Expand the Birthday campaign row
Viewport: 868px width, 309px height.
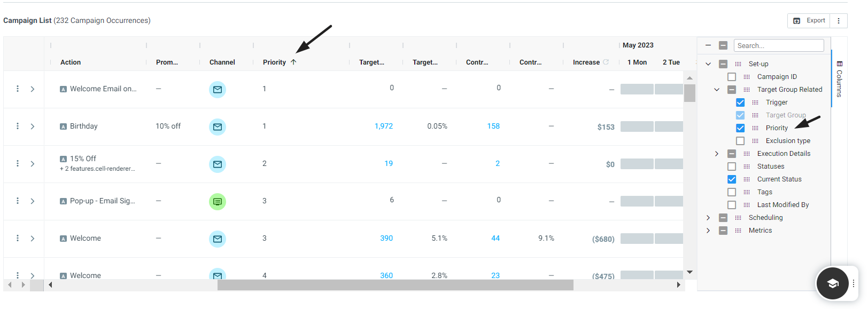[33, 126]
